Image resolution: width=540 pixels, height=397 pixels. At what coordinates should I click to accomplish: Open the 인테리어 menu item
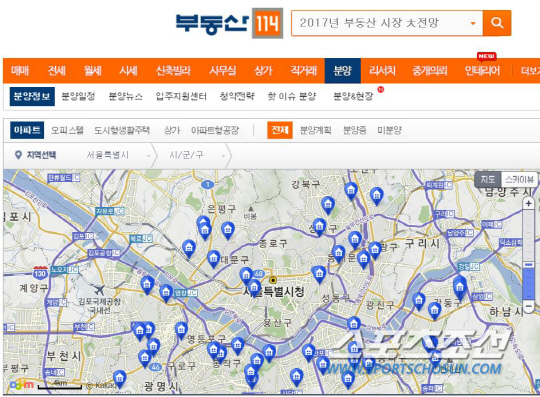click(482, 71)
